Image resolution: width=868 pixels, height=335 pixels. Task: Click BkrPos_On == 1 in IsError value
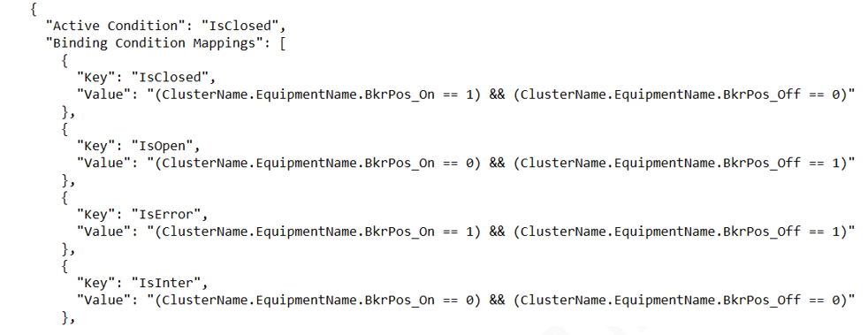[420, 232]
